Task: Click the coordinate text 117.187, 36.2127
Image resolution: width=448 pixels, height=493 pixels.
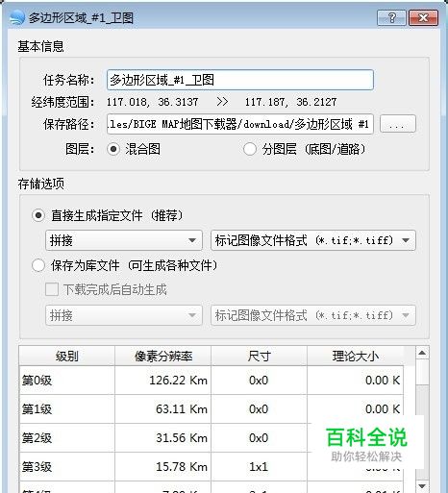Action: point(291,102)
